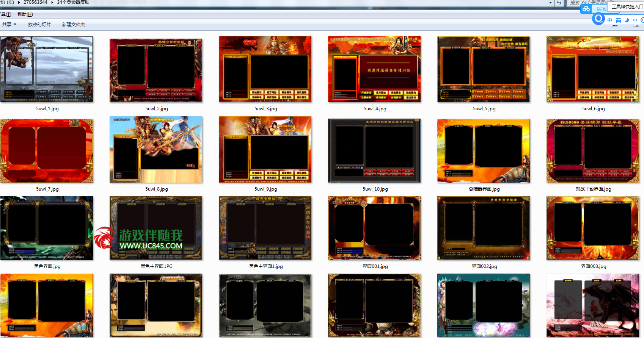Select the unnamed teal-framed skin thumbnail

tap(484, 305)
